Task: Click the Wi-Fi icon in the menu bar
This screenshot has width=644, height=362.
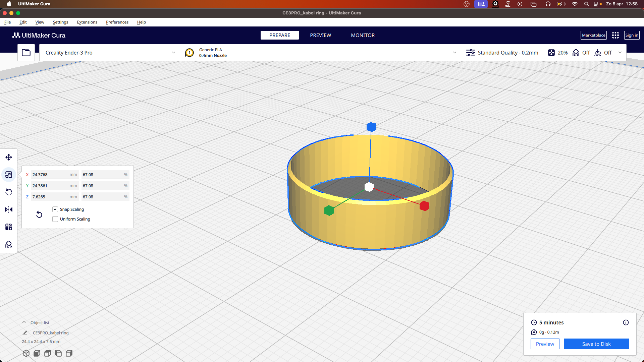Action: click(575, 4)
